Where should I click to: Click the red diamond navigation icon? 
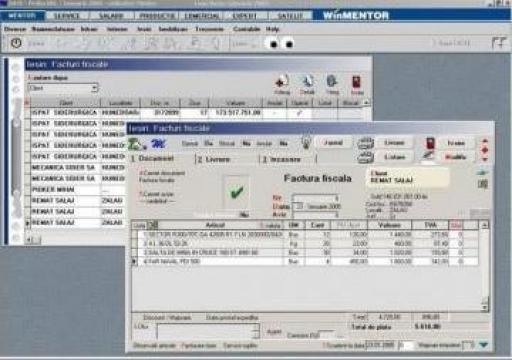pos(485,150)
